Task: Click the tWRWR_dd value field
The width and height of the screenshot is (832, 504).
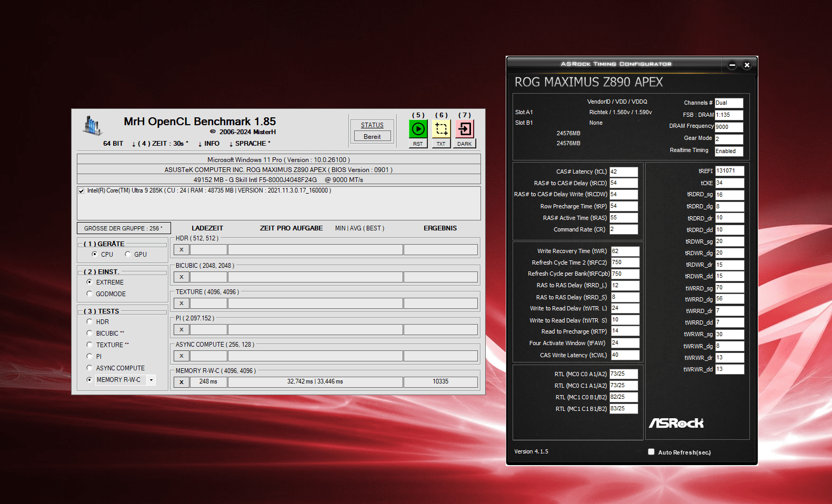Action: [x=729, y=369]
